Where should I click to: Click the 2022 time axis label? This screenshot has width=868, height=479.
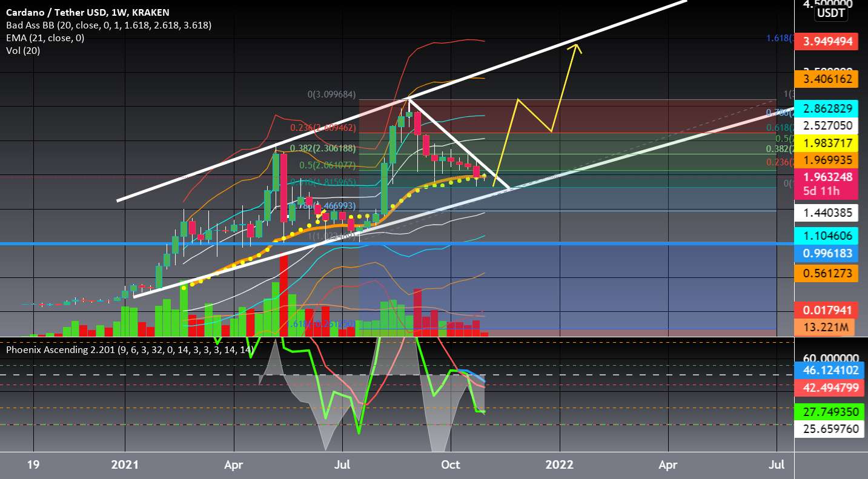[x=560, y=465]
